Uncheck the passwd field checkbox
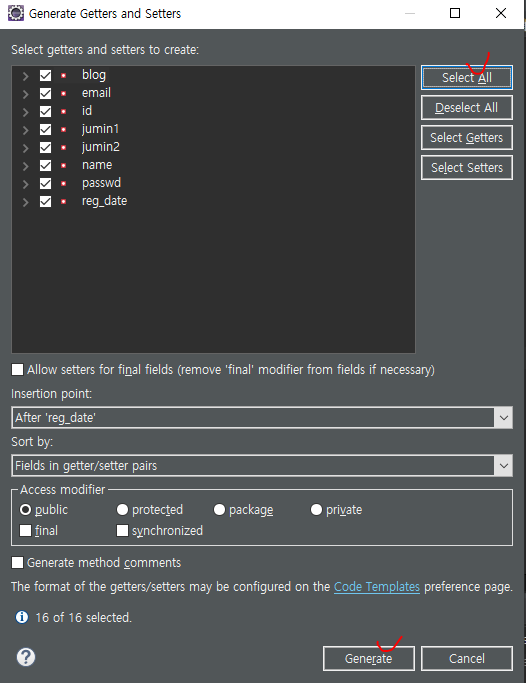 [45, 183]
